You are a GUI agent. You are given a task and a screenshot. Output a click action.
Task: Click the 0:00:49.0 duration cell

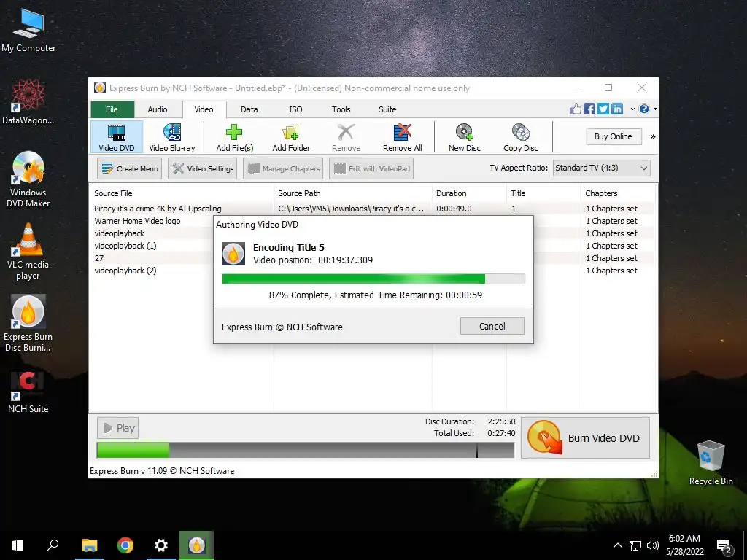point(454,209)
